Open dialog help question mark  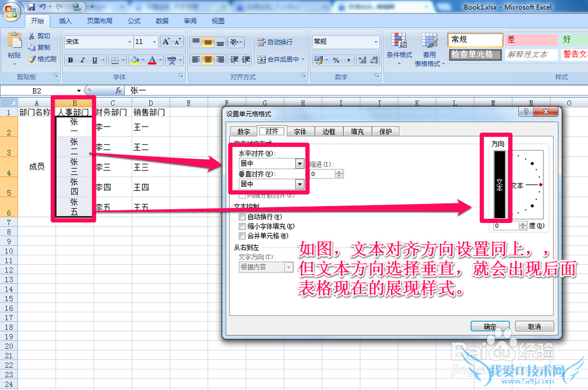click(526, 111)
